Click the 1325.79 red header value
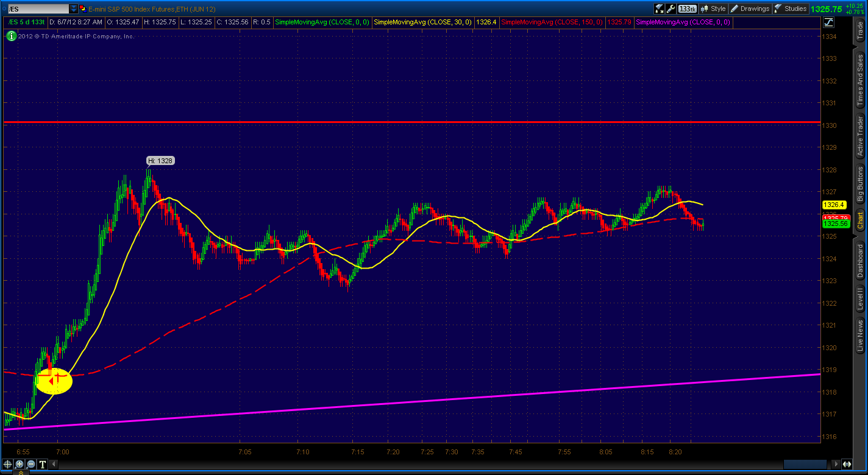This screenshot has height=475, width=868. pos(619,22)
